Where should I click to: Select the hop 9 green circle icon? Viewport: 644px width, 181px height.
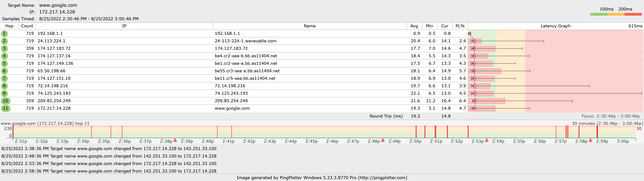tap(4, 94)
